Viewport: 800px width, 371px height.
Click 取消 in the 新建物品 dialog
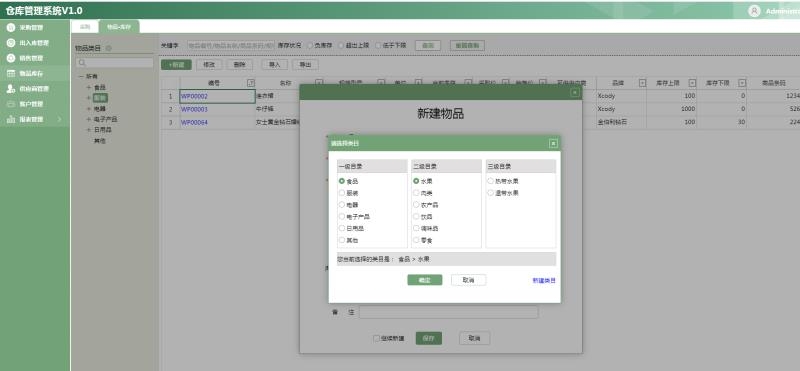click(474, 338)
